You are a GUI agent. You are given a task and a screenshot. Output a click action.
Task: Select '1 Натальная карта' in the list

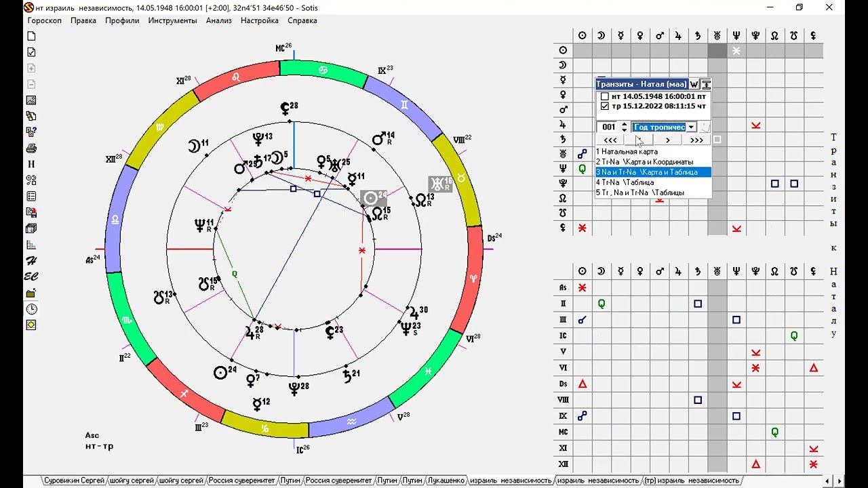(x=653, y=152)
